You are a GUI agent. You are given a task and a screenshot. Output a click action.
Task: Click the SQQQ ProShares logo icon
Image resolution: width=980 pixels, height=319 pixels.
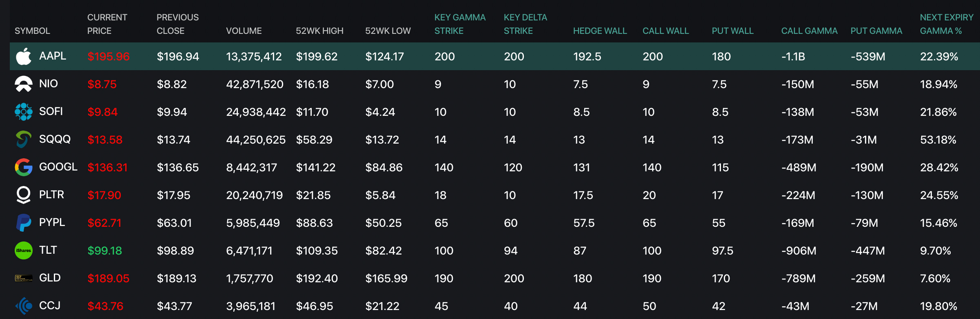tap(24, 140)
